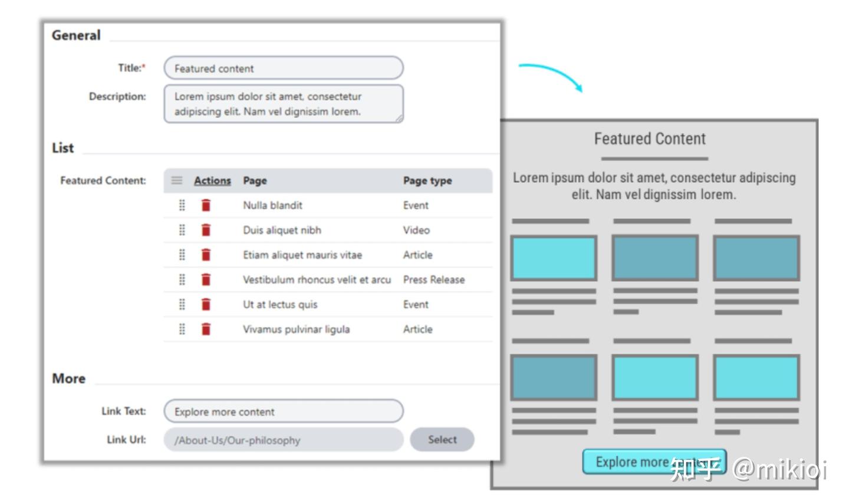Click Ut at lectus quis page name

tap(280, 304)
